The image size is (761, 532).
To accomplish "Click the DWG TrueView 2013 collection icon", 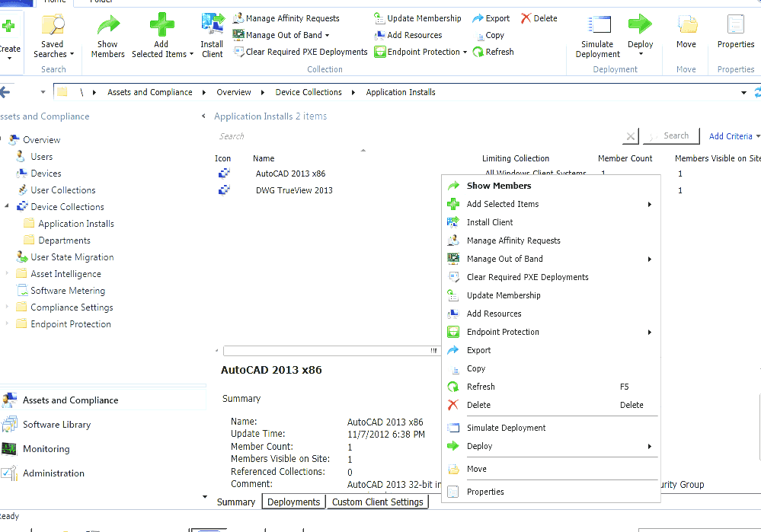I will point(224,190).
